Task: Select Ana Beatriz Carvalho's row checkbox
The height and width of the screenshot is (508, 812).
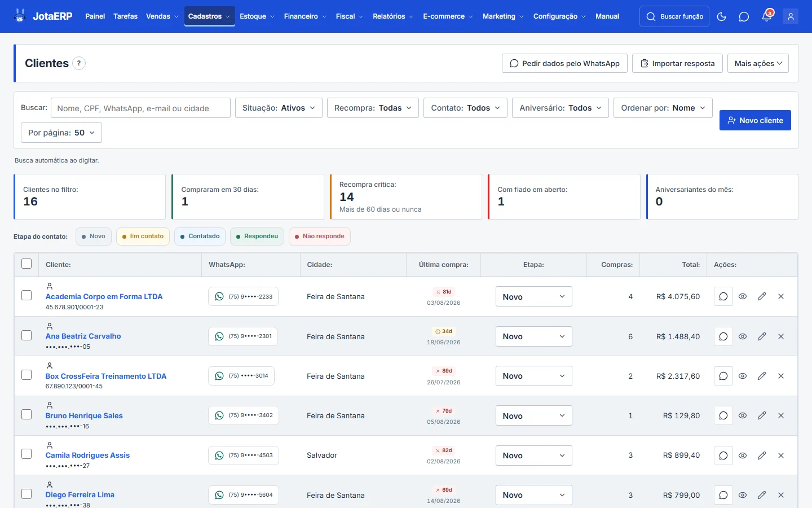Action: 27,335
